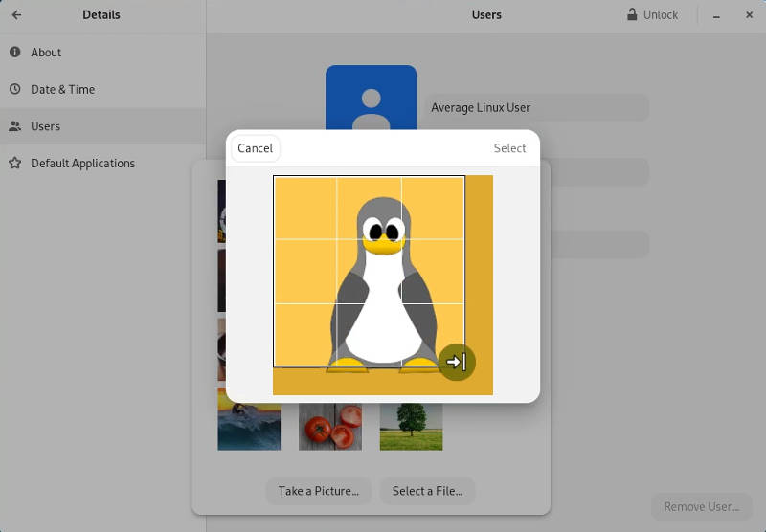
Task: Cancel the avatar crop dialog
Action: point(255,148)
